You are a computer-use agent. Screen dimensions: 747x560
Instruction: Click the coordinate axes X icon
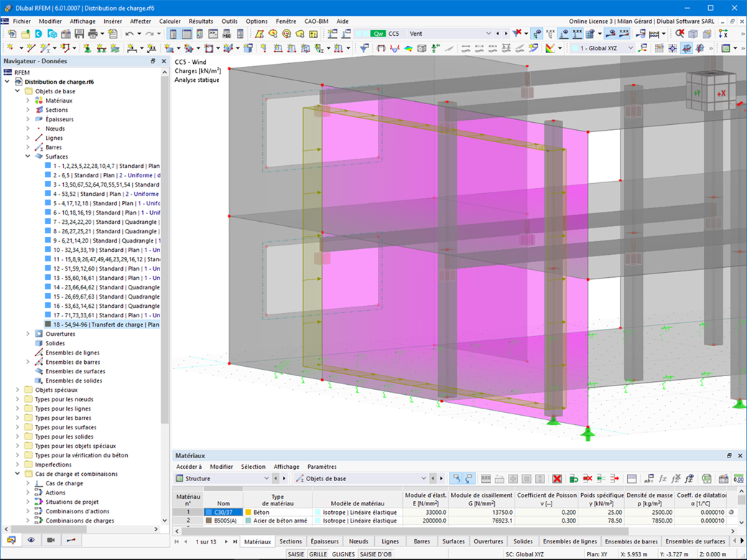click(723, 33)
